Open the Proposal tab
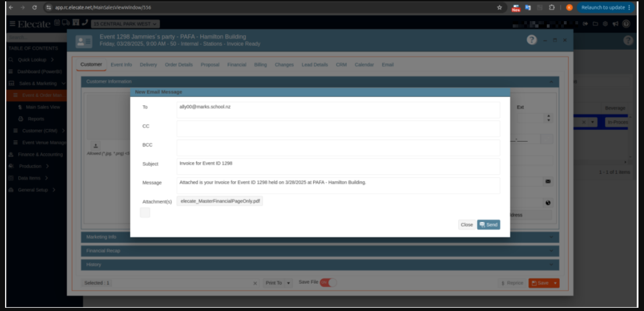This screenshot has width=644, height=311. tap(210, 65)
